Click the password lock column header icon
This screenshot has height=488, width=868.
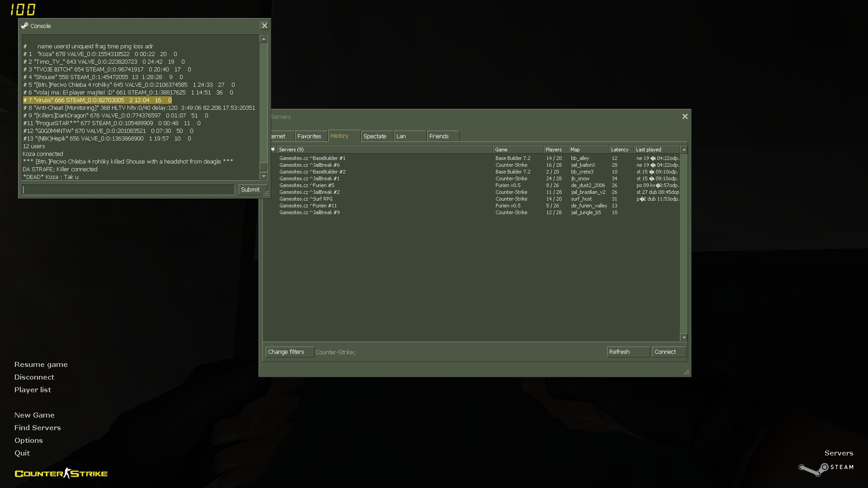(x=273, y=150)
